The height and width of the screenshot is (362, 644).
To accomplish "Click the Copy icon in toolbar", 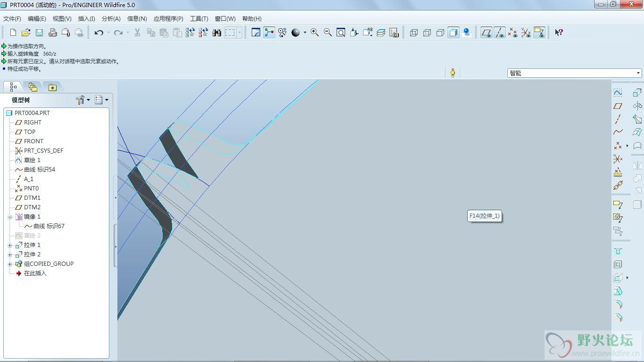I will (x=151, y=33).
